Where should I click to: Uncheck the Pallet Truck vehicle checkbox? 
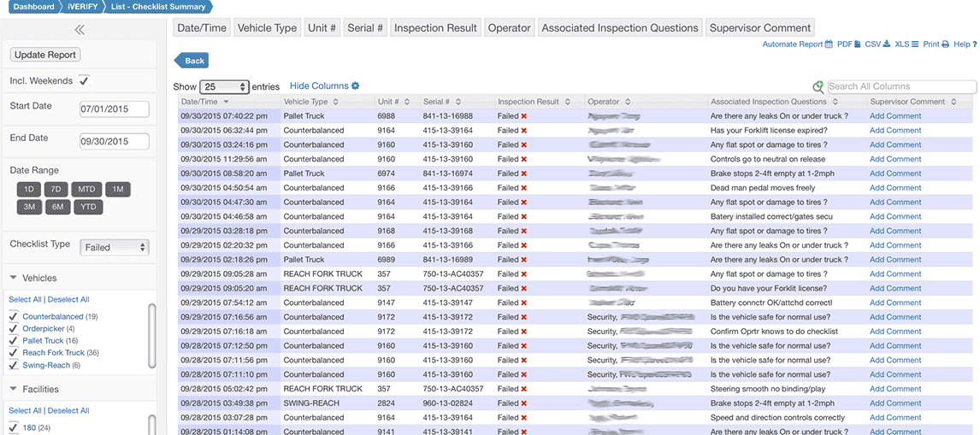(x=13, y=341)
